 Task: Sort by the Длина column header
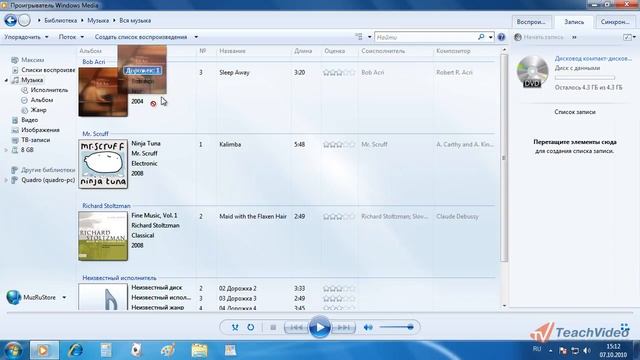tap(303, 51)
